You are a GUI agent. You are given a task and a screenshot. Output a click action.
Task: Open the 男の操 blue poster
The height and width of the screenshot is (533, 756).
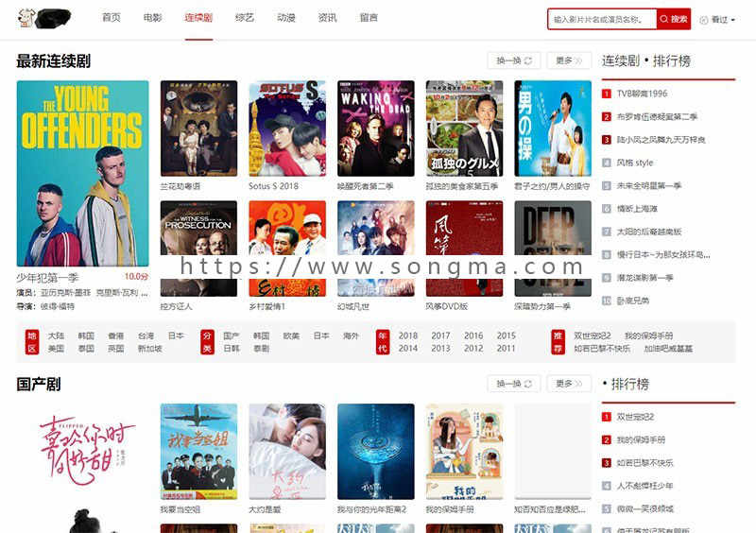553,129
